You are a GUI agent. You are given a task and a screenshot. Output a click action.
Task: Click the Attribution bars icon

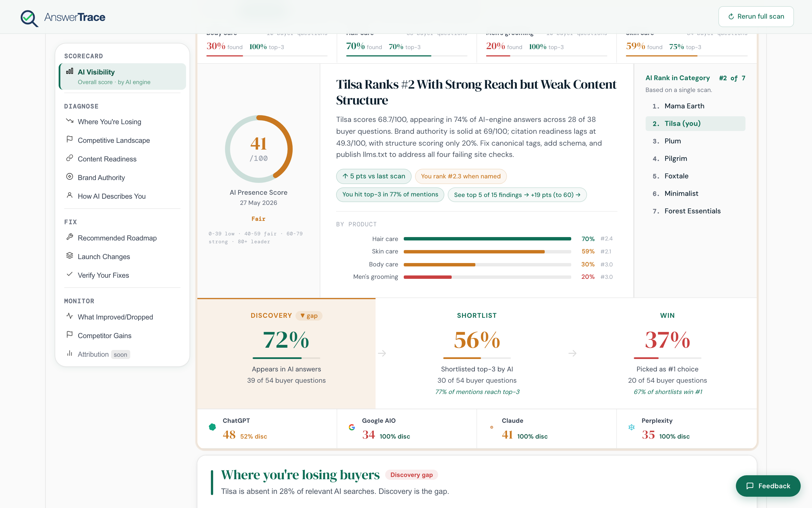[x=69, y=353]
